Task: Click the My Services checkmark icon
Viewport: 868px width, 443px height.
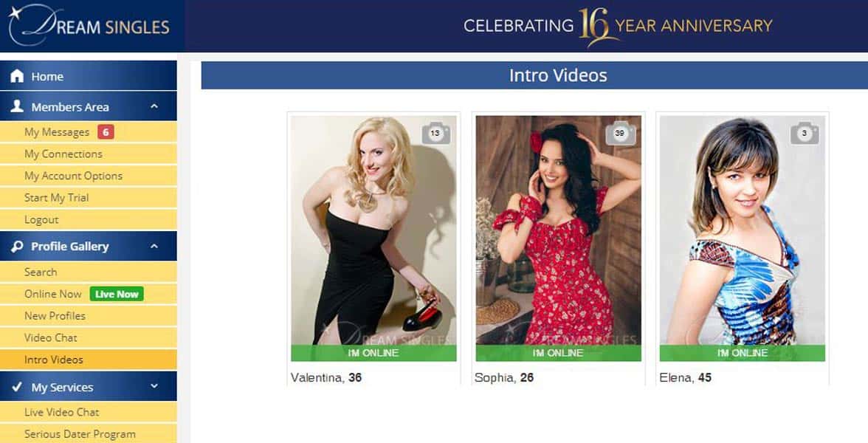Action: point(17,387)
